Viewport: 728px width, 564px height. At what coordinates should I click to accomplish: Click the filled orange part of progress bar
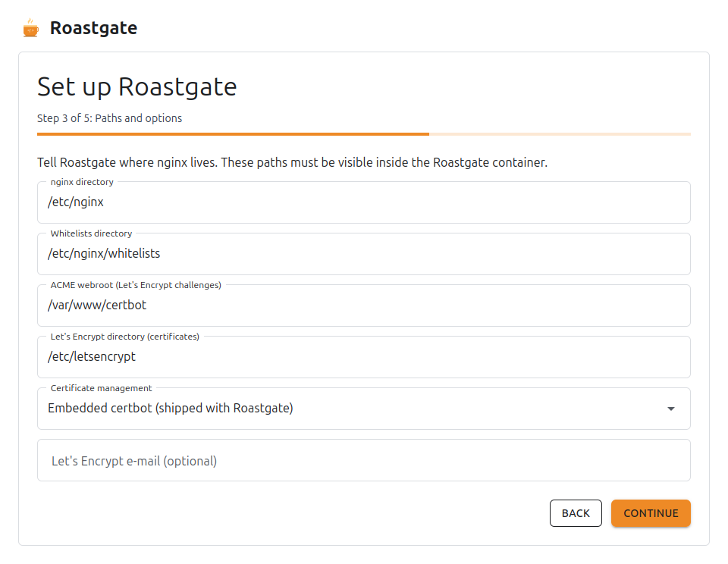(x=233, y=134)
